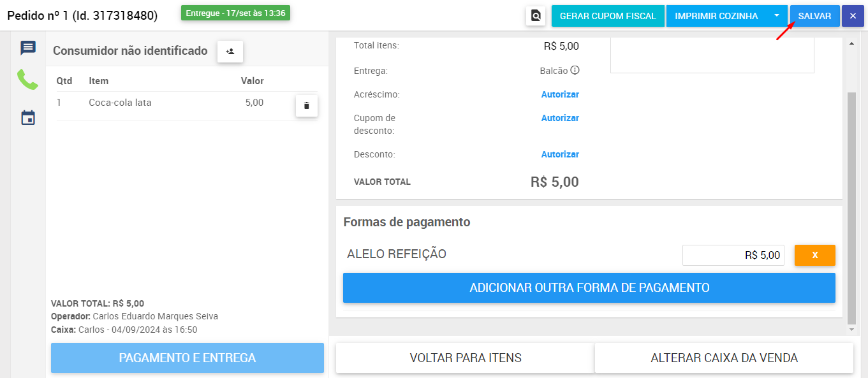Expand the Imprimir Cozinha dropdown arrow
The image size is (868, 378).
click(x=776, y=16)
